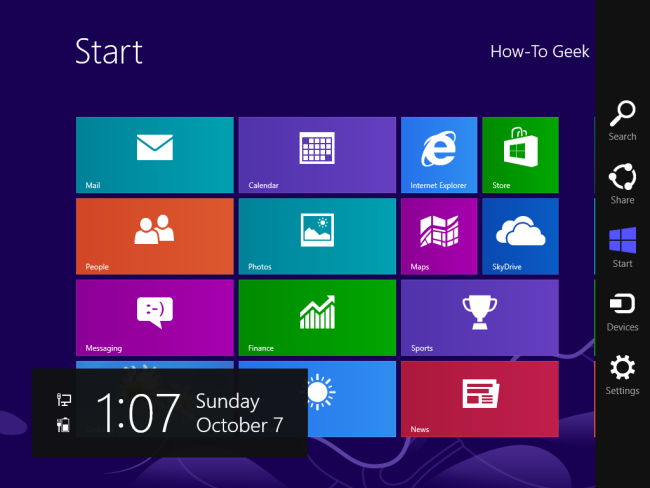The height and width of the screenshot is (488, 650).
Task: Click the Start heading text
Action: [109, 51]
